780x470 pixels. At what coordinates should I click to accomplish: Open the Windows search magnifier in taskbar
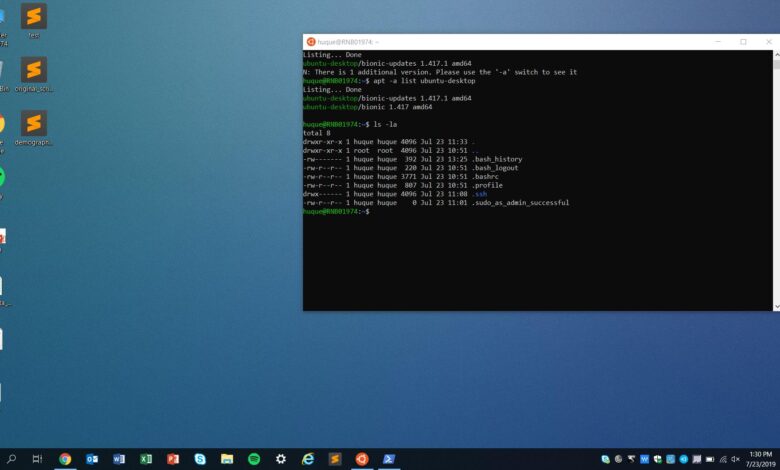coord(11,459)
